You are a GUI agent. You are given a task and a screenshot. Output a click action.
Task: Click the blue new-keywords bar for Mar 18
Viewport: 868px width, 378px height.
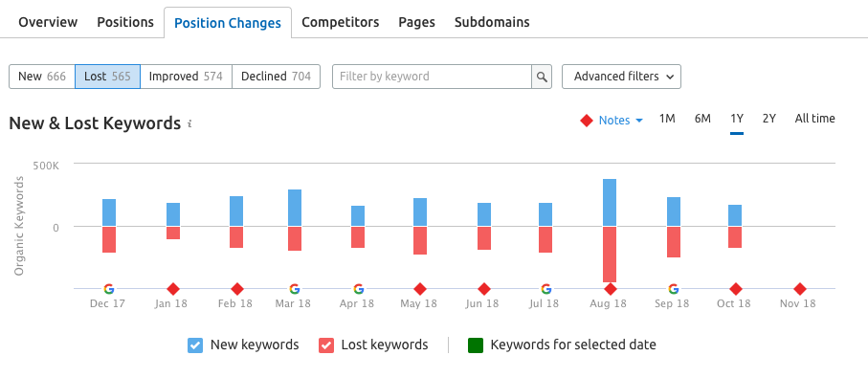coord(295,208)
